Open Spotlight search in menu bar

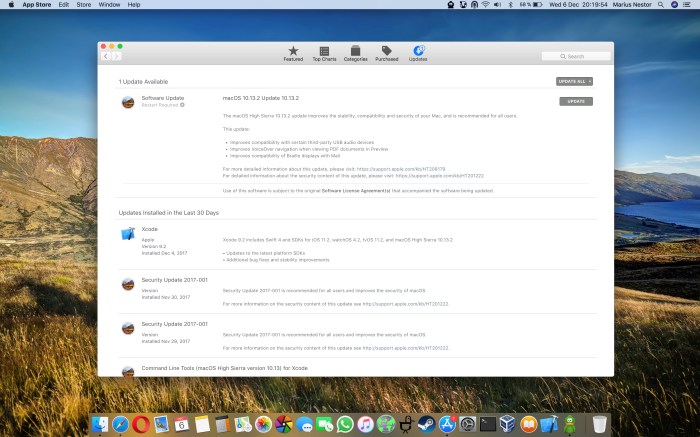pyautogui.click(x=661, y=4)
